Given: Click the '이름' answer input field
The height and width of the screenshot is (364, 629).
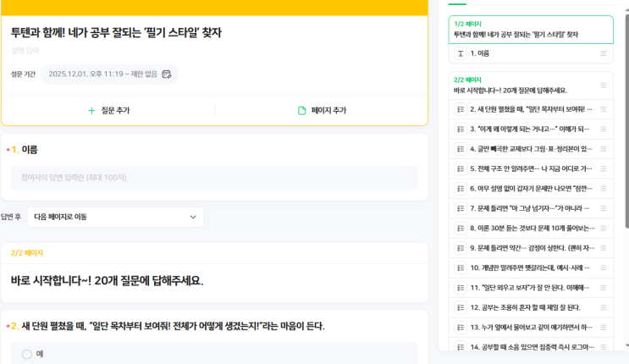Looking at the screenshot, I should (214, 178).
